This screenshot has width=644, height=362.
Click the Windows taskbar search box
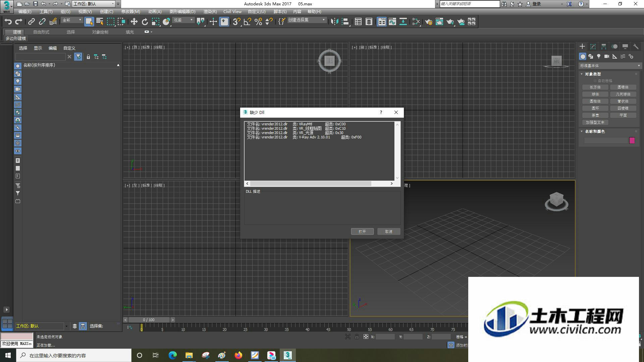pos(74,355)
